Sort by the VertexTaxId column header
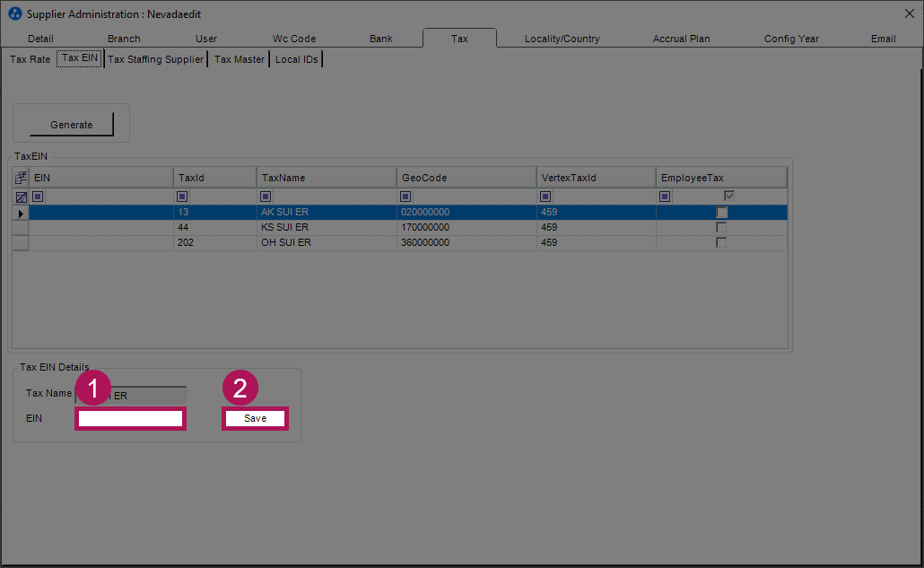Image resolution: width=924 pixels, height=568 pixels. click(x=596, y=178)
